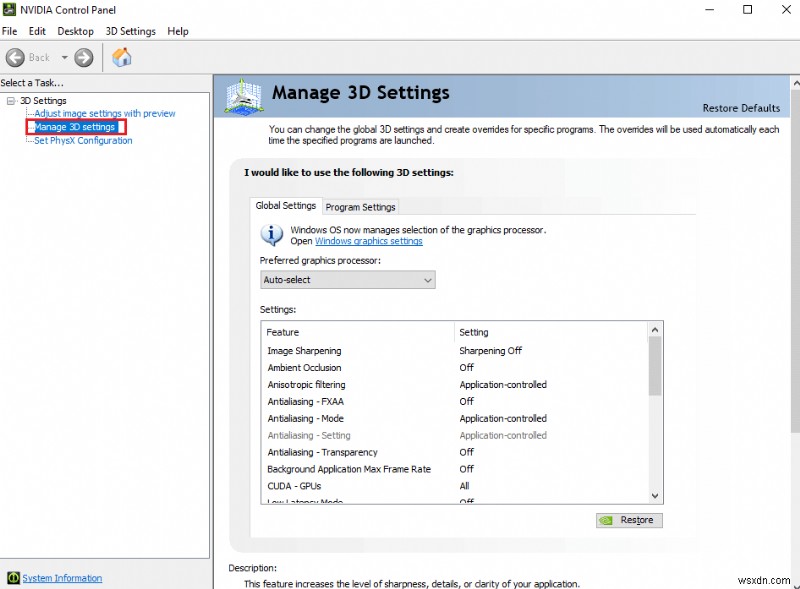Click the Forward arrow toolbar icon

(84, 58)
